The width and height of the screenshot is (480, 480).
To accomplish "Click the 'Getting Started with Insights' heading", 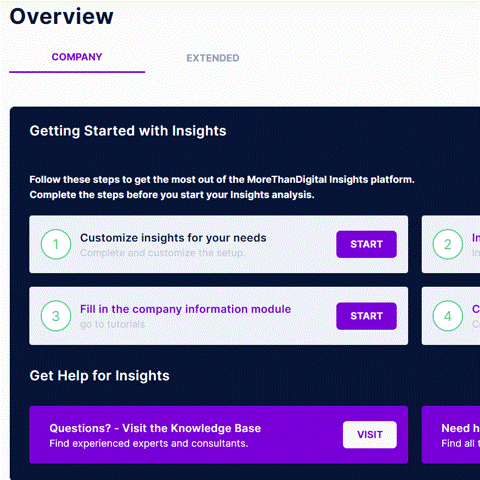I will [x=128, y=131].
